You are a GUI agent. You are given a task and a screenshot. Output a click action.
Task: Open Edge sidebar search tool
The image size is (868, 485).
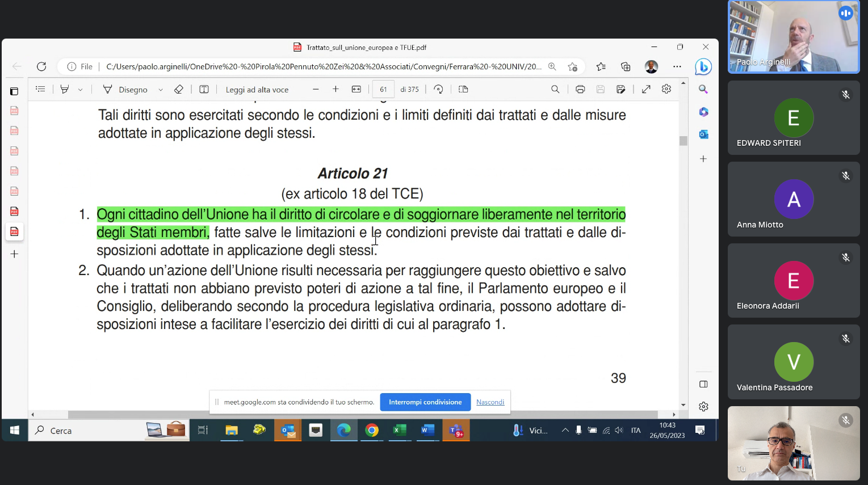703,89
